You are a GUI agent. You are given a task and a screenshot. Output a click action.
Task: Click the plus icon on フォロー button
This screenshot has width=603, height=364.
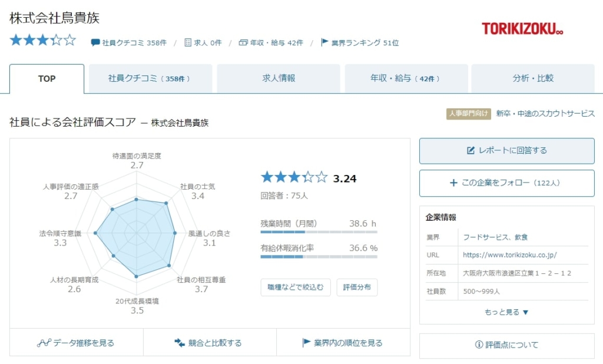coord(454,183)
